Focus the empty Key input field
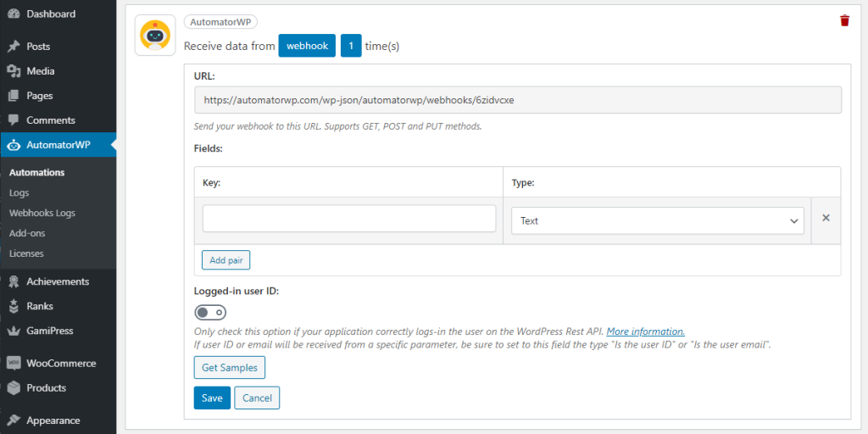 click(348, 219)
